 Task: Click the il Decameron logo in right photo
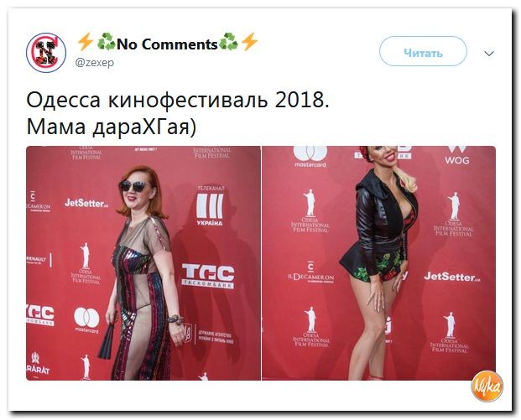pos(310,272)
